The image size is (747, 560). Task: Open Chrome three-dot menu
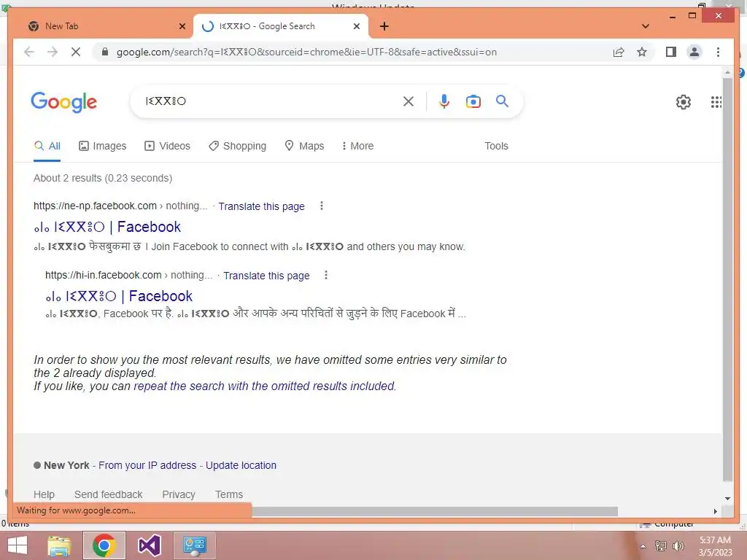tap(718, 52)
